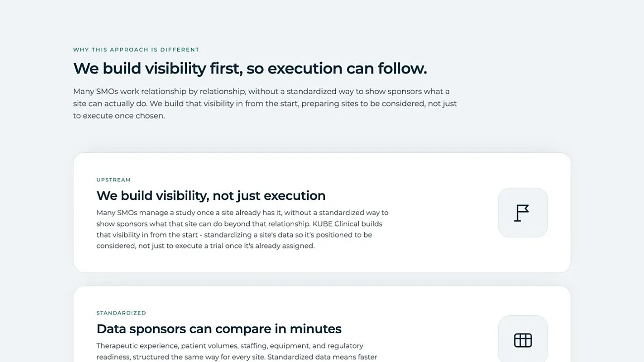The height and width of the screenshot is (362, 644).
Task: Click the 'WHY THIS APPROACH IS DIFFERENT' label
Action: 136,50
